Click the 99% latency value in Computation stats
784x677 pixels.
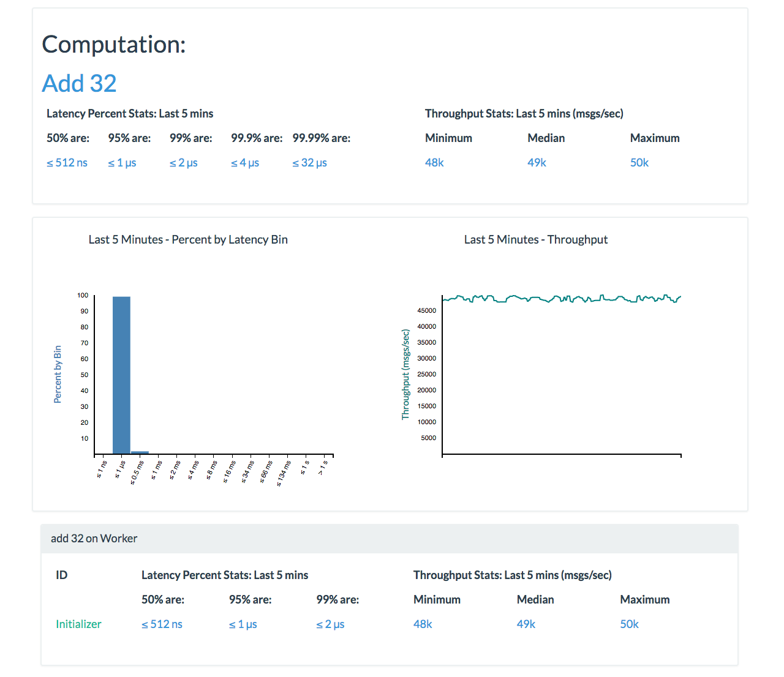point(183,163)
